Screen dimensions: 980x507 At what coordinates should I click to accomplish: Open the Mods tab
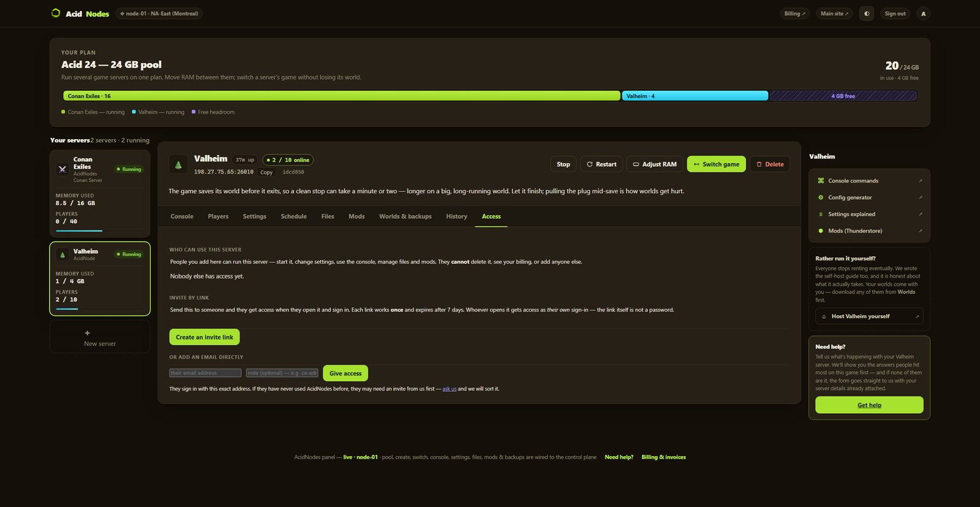tap(356, 216)
